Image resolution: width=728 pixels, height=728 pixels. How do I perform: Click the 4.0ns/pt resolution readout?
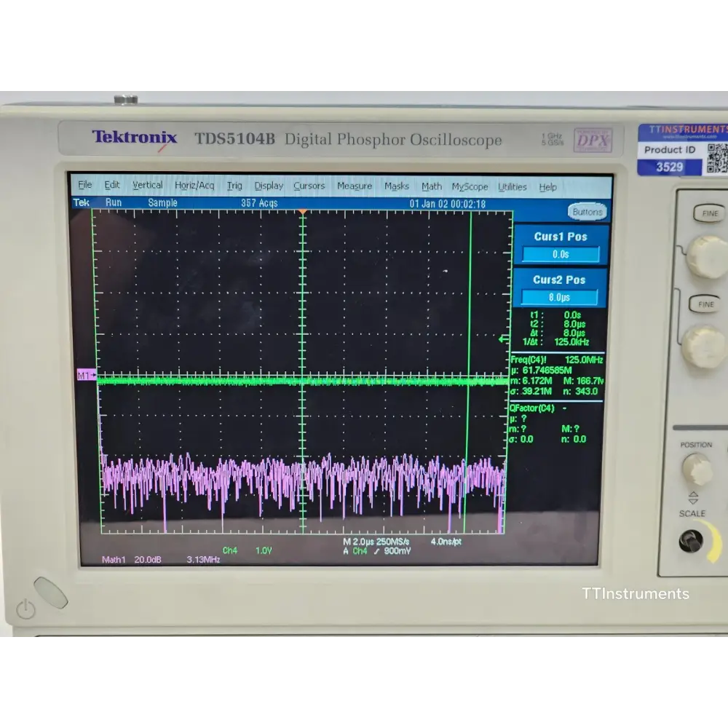point(446,542)
